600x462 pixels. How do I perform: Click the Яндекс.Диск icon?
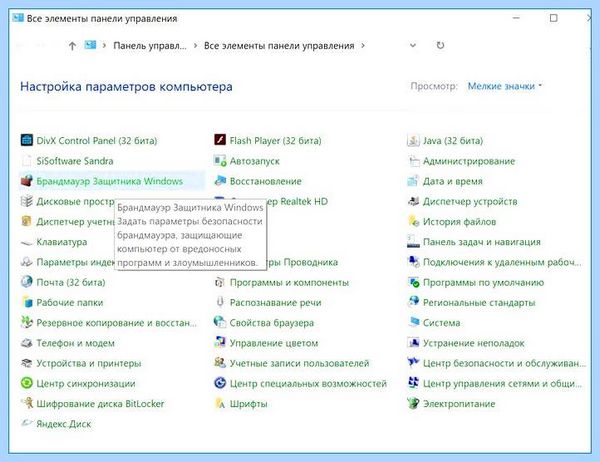(x=27, y=423)
